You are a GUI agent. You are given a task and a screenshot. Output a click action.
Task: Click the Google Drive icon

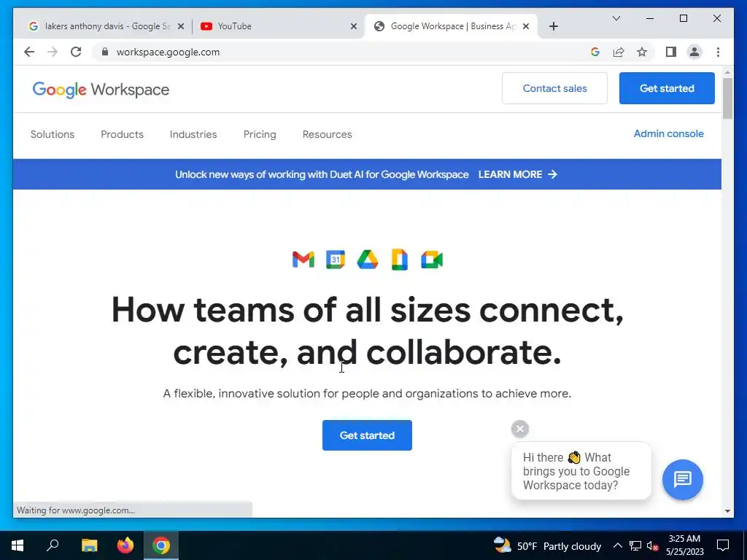point(368,260)
